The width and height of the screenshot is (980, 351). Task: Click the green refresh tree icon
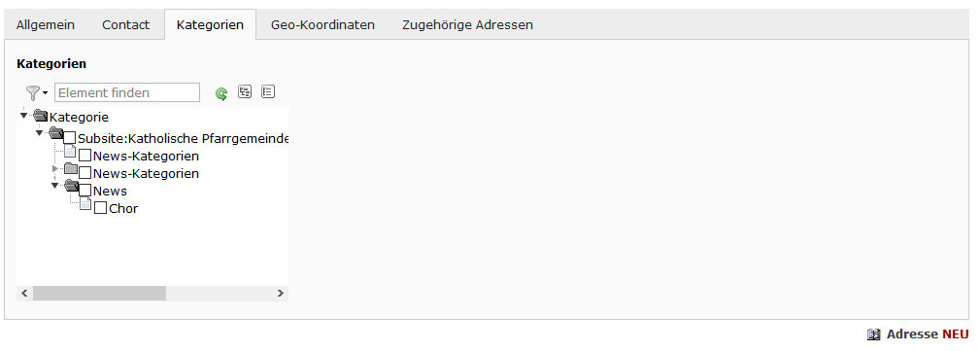(221, 94)
